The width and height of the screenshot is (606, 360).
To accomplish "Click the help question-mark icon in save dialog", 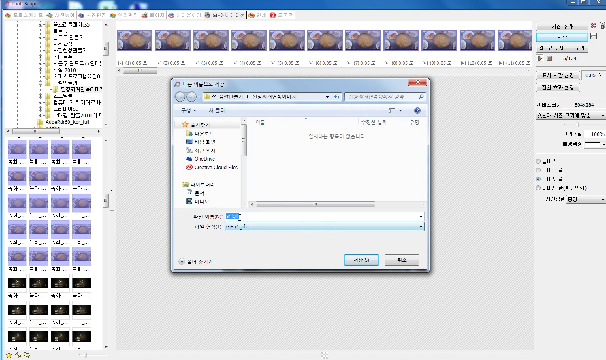I will pyautogui.click(x=417, y=111).
